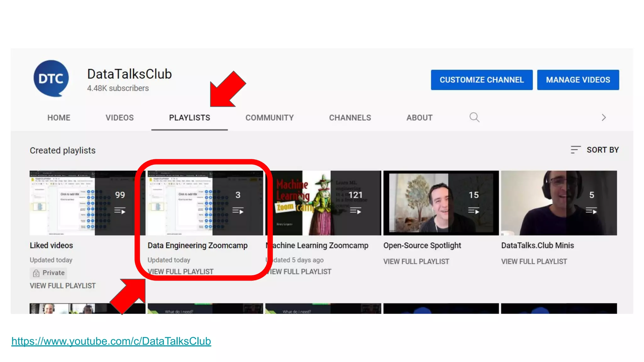Select the CHANNELS tab
644x362 pixels.
click(350, 118)
